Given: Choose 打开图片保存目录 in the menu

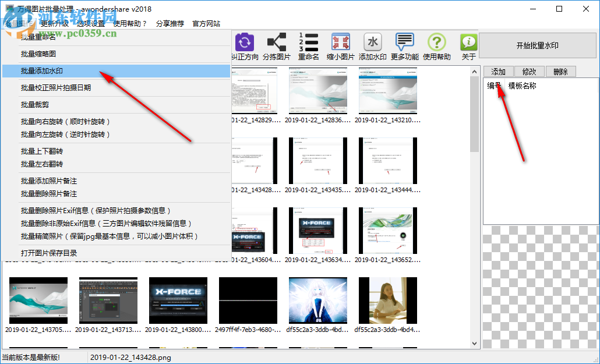Looking at the screenshot, I should click(x=52, y=253).
